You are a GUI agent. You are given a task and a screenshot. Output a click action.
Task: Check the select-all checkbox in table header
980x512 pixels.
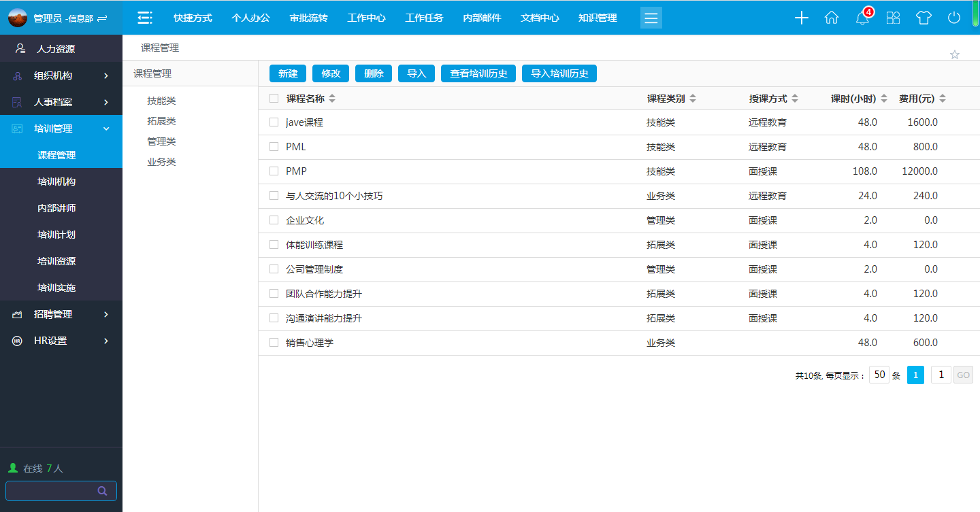(274, 98)
